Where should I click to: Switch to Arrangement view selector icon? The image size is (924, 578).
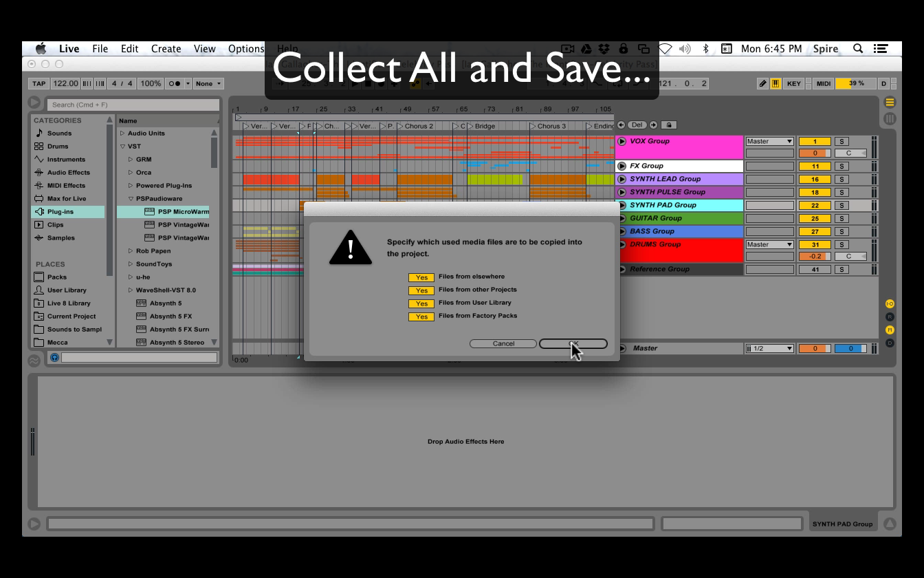click(x=890, y=103)
